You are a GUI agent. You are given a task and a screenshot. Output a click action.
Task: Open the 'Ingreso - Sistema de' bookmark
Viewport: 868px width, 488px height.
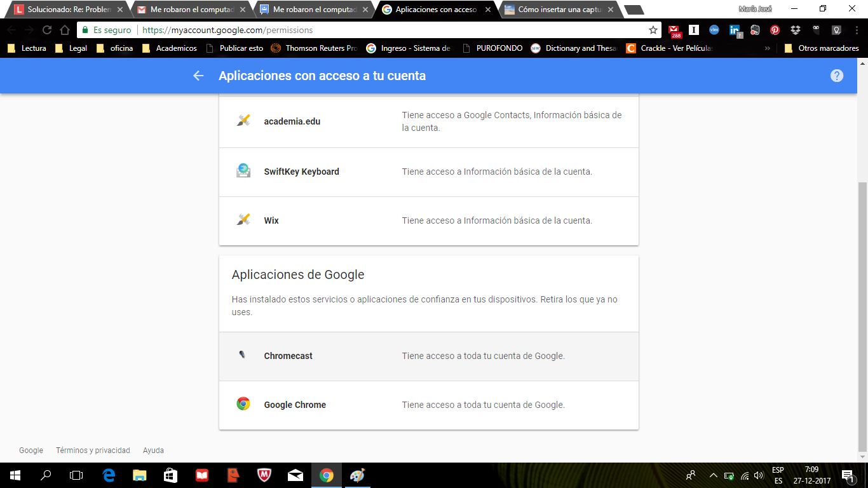point(409,48)
